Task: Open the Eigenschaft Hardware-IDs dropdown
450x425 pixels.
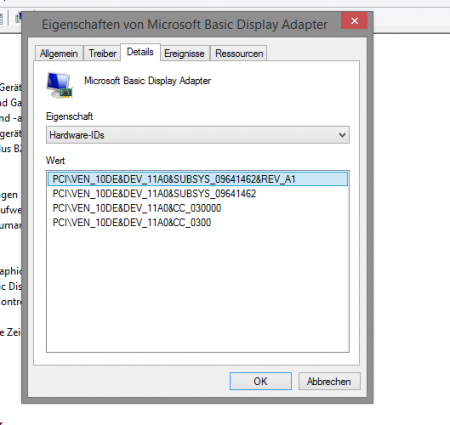Action: click(198, 135)
